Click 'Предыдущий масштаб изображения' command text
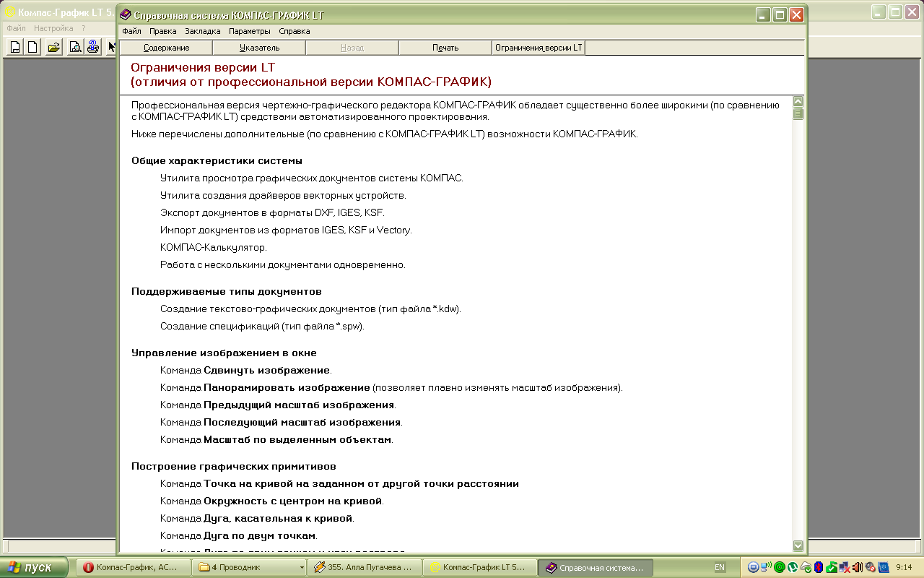This screenshot has width=924, height=578. pos(299,405)
